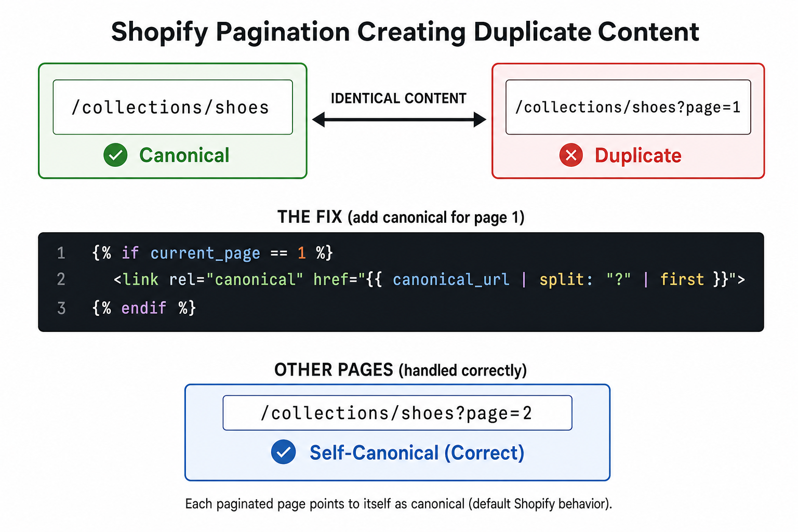Click code line number 2
The width and height of the screenshot is (798, 532).
click(61, 280)
